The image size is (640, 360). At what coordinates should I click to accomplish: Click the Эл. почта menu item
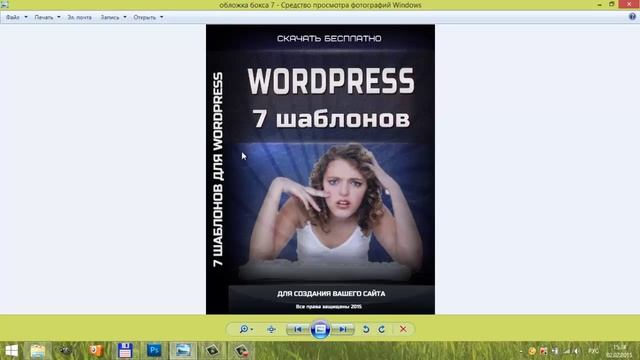point(80,18)
